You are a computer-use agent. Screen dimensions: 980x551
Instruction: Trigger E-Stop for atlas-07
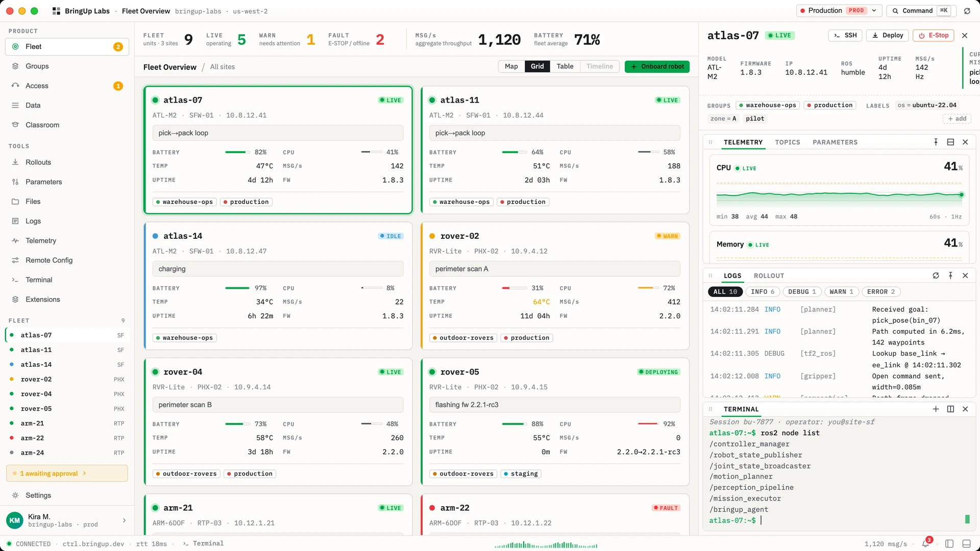(x=934, y=35)
